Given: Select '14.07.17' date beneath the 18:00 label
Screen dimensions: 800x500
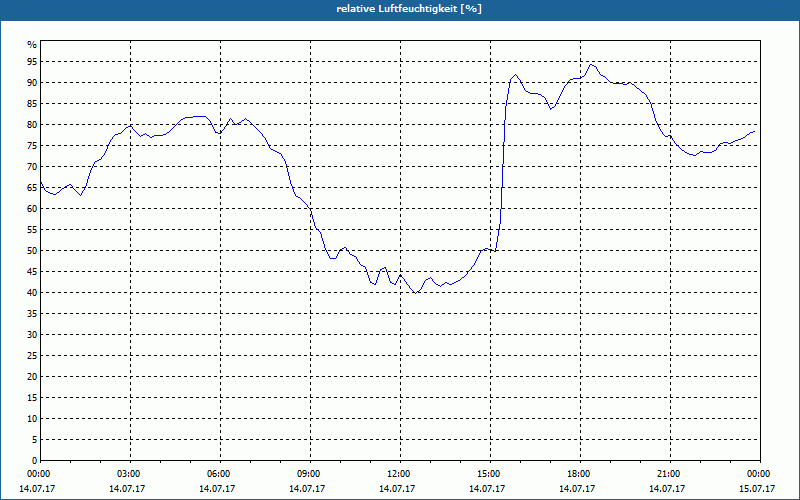Looking at the screenshot, I should 577,489.
